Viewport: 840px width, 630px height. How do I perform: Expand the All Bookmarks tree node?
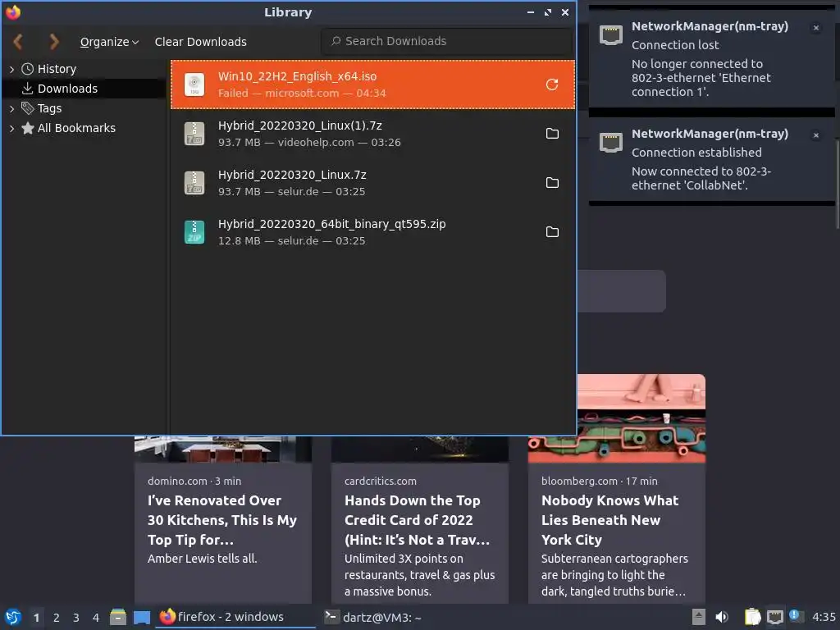coord(11,129)
